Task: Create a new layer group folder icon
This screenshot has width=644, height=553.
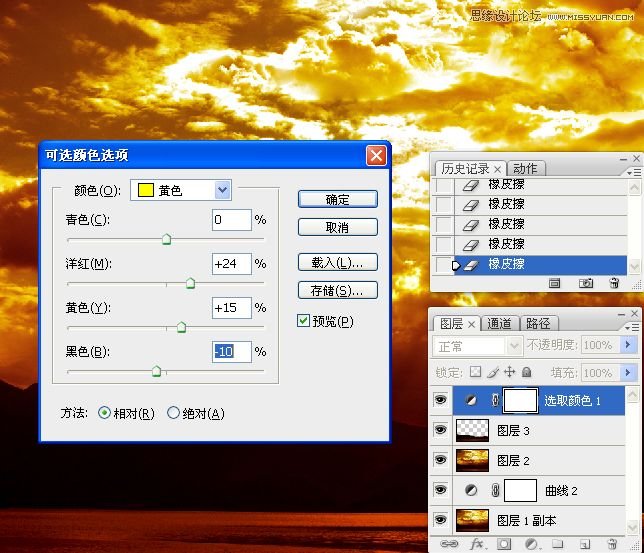Action: pos(557,544)
